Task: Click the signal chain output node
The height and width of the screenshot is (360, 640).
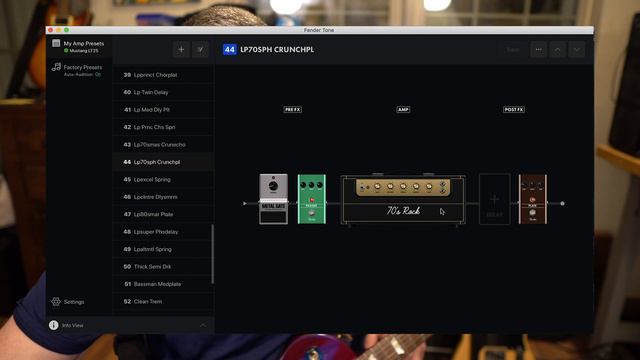Action: coord(562,203)
